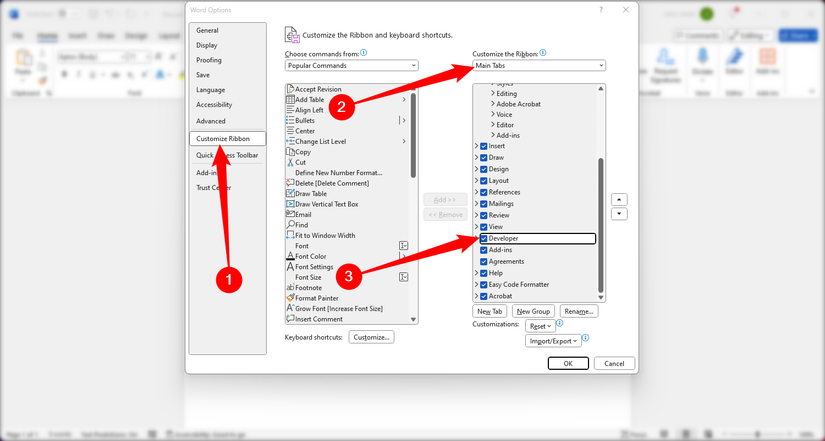Click the Insert Comment icon

coord(290,319)
